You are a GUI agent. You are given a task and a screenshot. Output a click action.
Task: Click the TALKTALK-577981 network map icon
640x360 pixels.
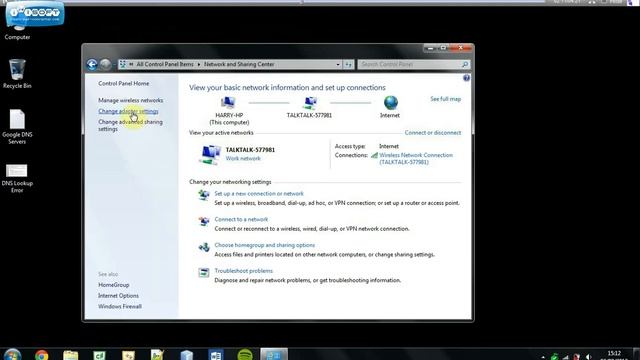(310, 102)
